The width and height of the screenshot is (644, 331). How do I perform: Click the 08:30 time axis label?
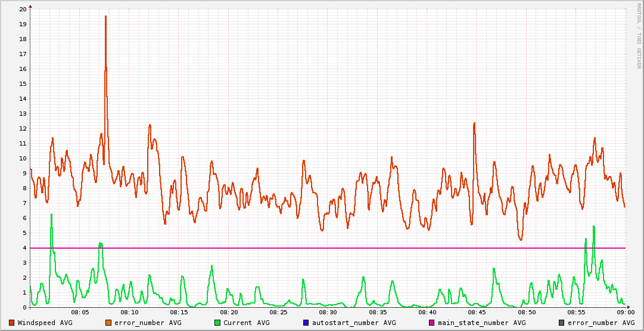[328, 313]
